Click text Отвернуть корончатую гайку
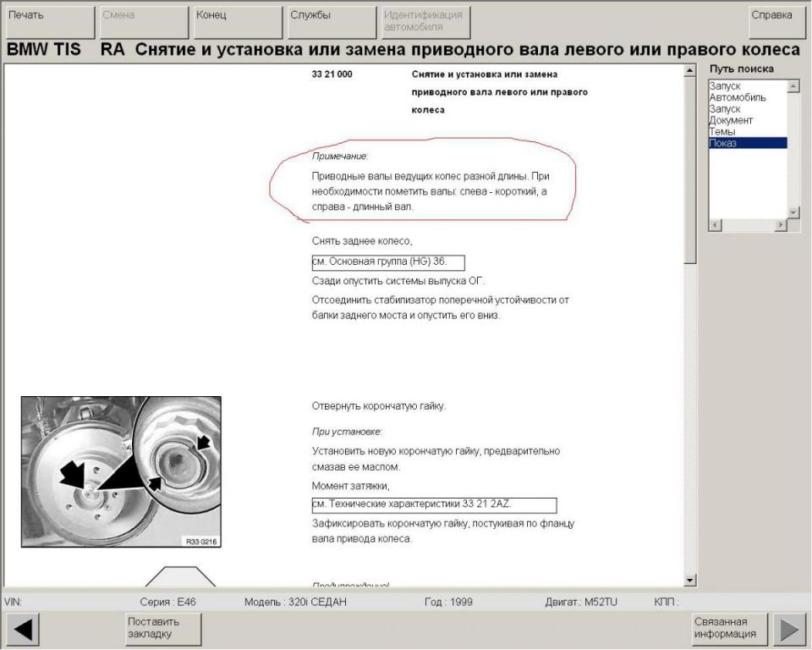Viewport: 812px width, 650px height. point(379,406)
